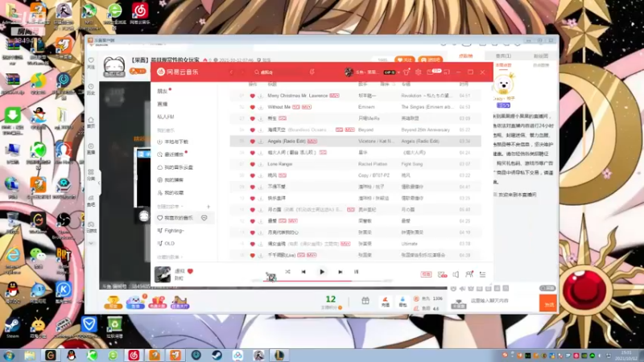Open the MV badge for Angels (Radio Edit)
The width and height of the screenshot is (644, 362).
312,142
